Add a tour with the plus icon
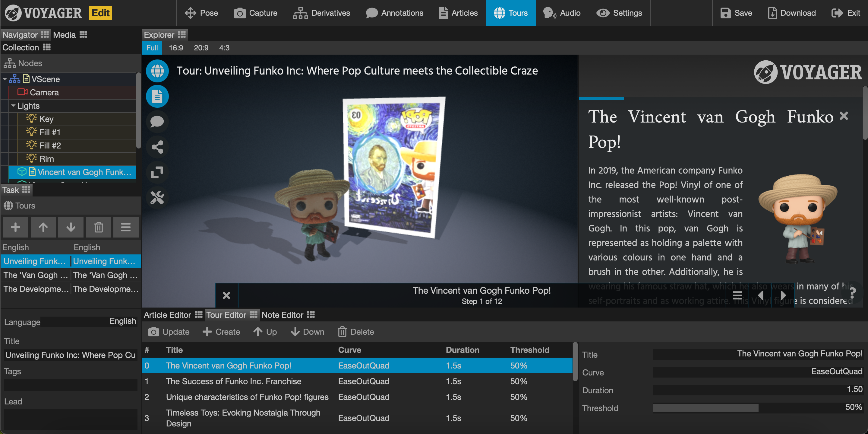This screenshot has width=868, height=434. click(x=15, y=227)
